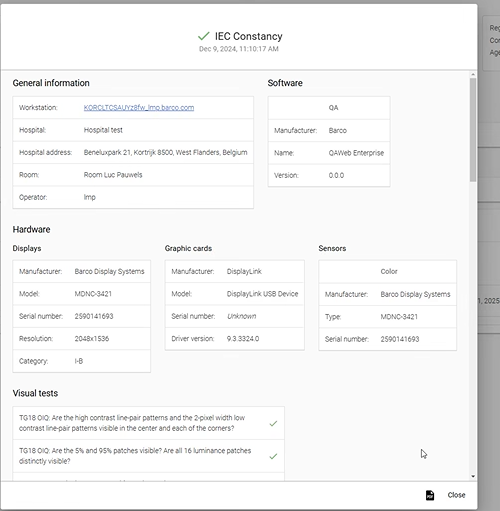The image size is (500, 511).
Task: Click the TG18 OIQ line-pair patterns question
Action: 132,423
